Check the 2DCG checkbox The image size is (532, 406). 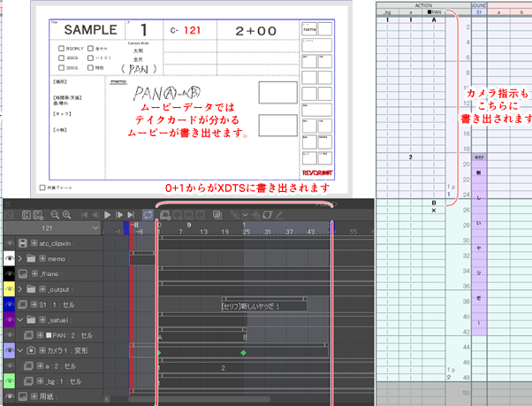(61, 68)
